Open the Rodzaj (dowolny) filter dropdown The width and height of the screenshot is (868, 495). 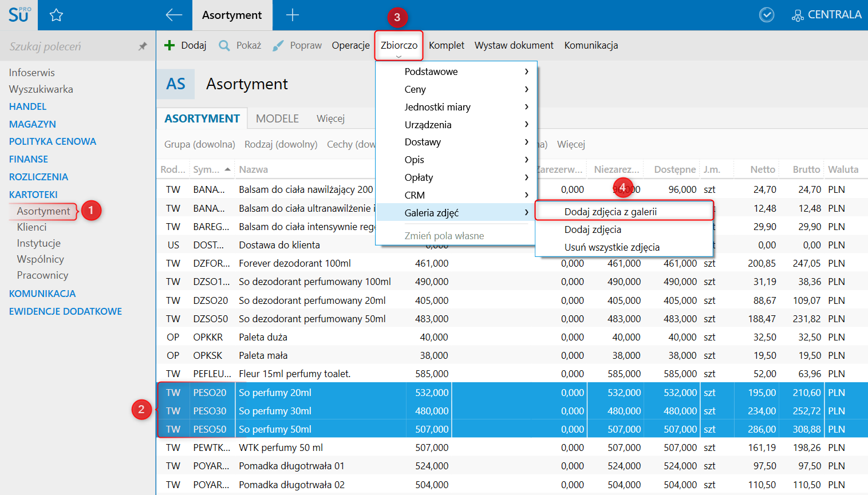(x=281, y=144)
